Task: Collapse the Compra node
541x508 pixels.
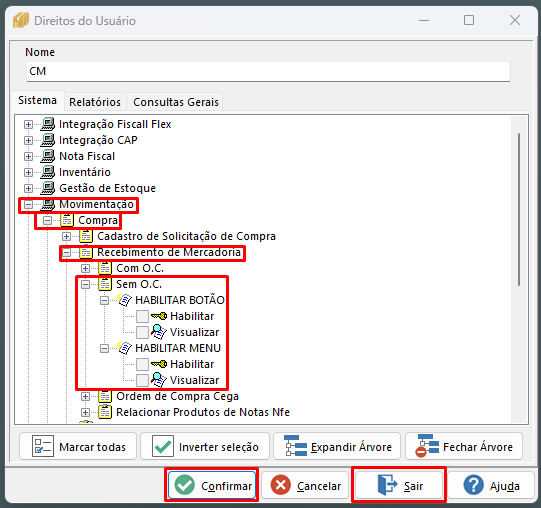Action: (x=48, y=221)
